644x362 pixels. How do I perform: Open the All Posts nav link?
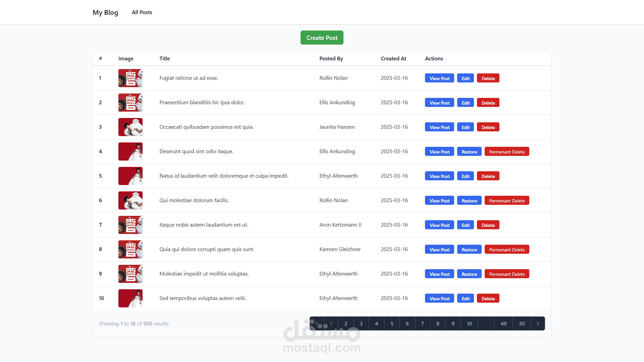[142, 12]
